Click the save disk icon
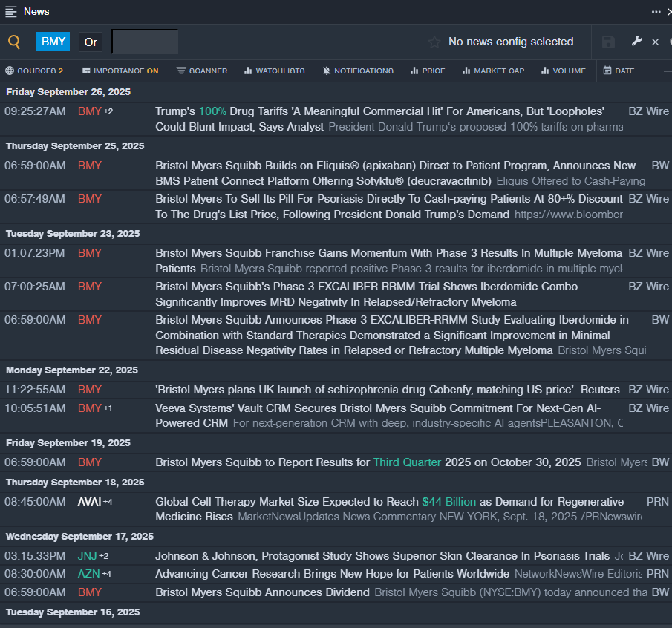 (608, 42)
